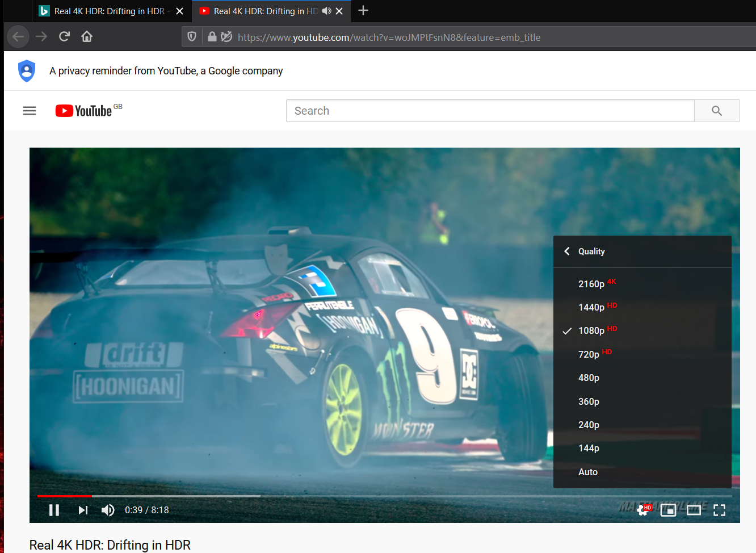Image resolution: width=756 pixels, height=553 pixels.
Task: Switch to the first Bing browser tab
Action: pos(108,11)
